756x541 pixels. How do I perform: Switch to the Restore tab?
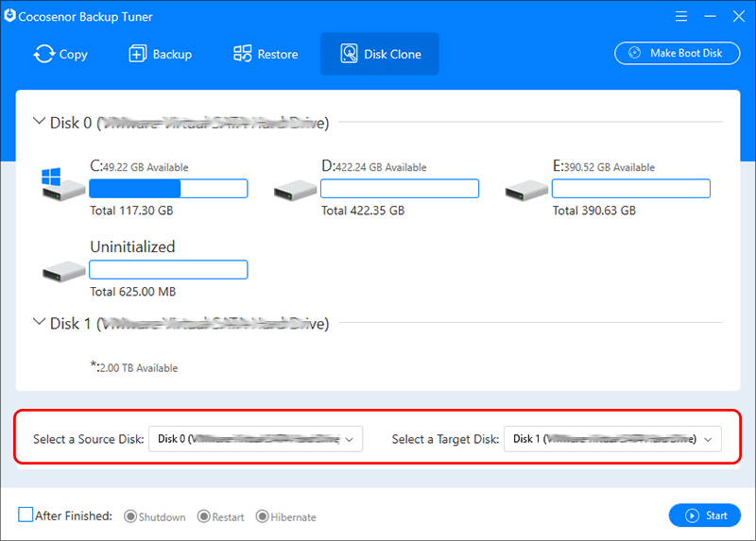266,54
